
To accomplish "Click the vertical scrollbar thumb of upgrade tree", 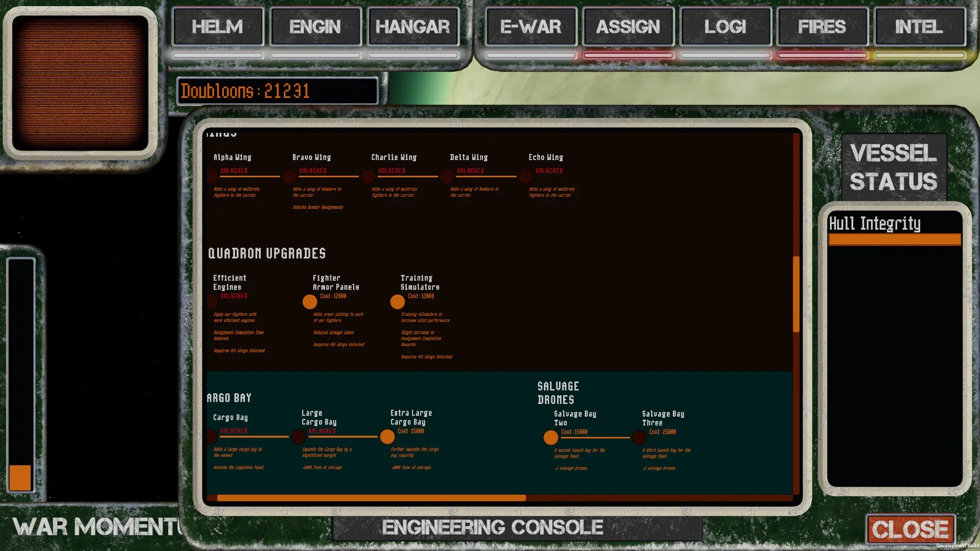I will 796,294.
